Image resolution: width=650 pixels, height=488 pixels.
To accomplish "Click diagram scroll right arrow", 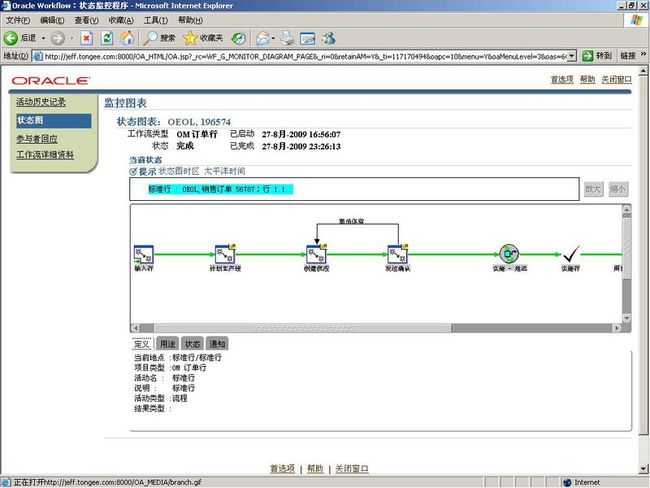I will click(x=617, y=328).
